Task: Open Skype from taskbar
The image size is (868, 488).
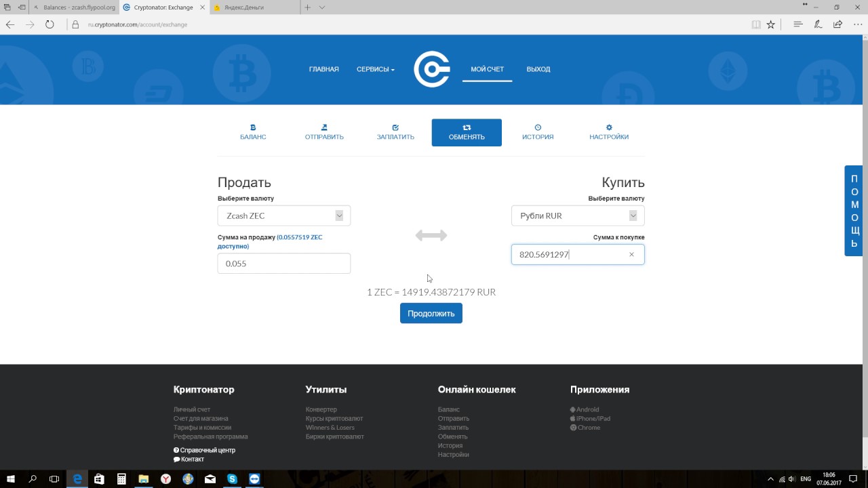Action: [x=233, y=479]
